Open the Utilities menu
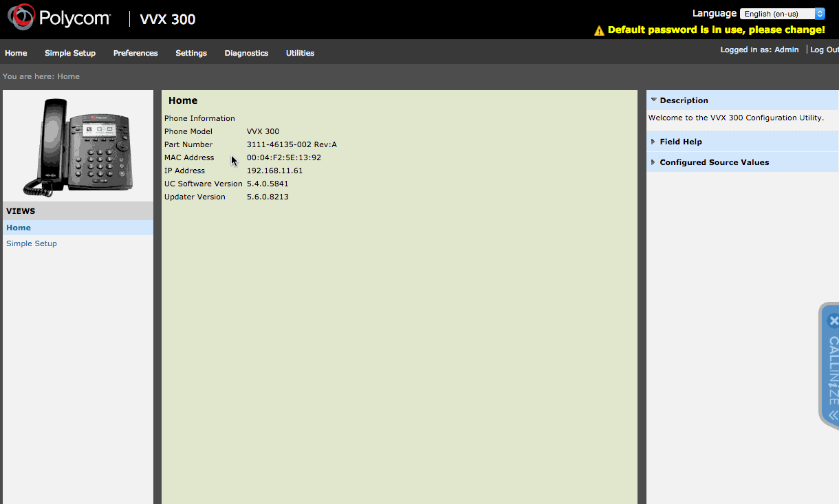 tap(300, 52)
